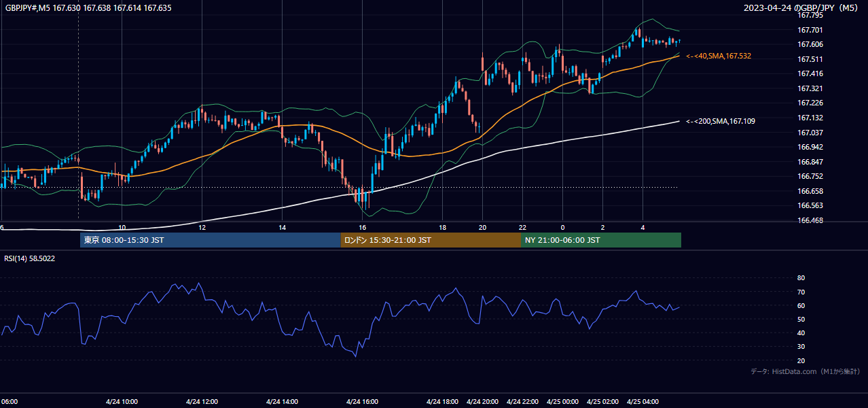This screenshot has width=868, height=408.
Task: Click price axis value 166.752
Action: (810, 176)
